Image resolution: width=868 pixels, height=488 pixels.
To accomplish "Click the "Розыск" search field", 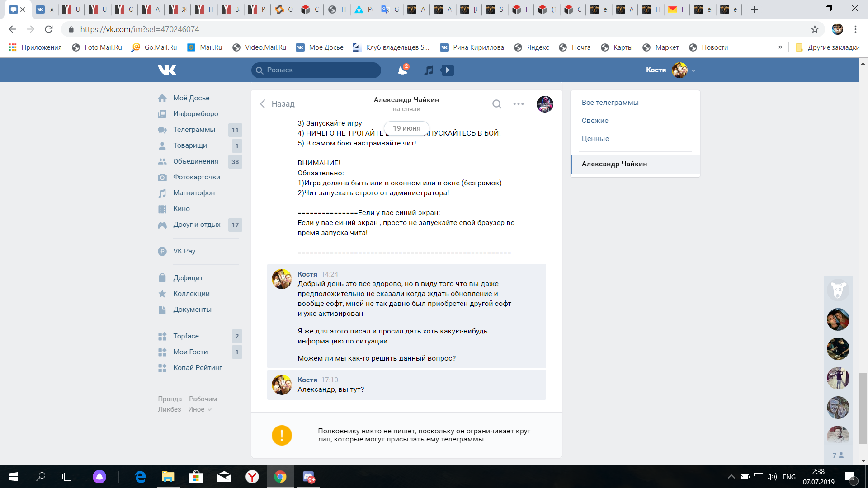I will [316, 70].
